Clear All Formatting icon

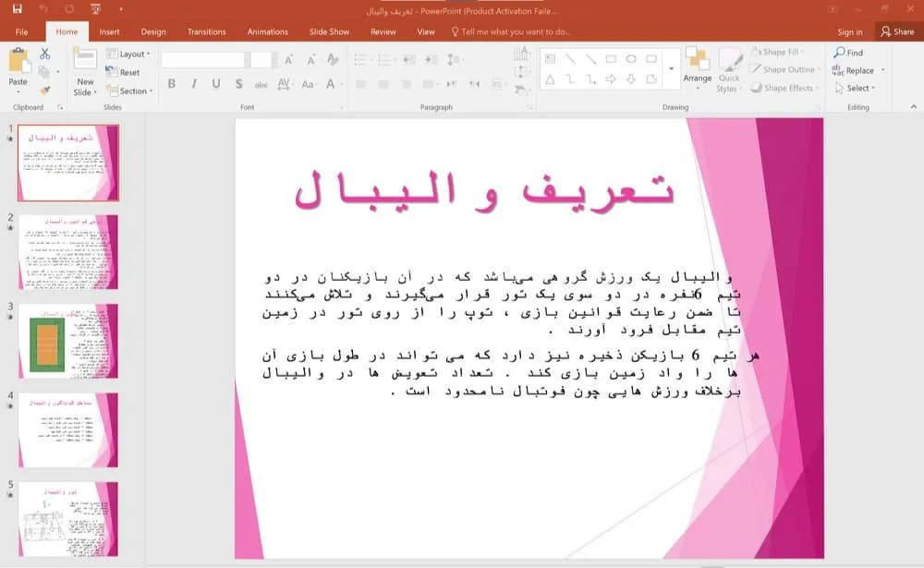(x=333, y=59)
